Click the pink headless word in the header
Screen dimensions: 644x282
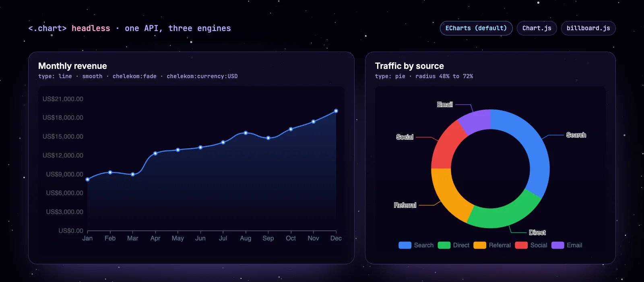91,28
